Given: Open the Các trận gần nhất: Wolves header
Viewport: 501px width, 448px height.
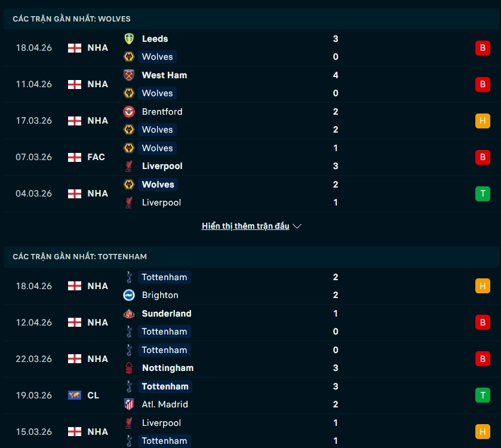Looking at the screenshot, I should tap(72, 19).
